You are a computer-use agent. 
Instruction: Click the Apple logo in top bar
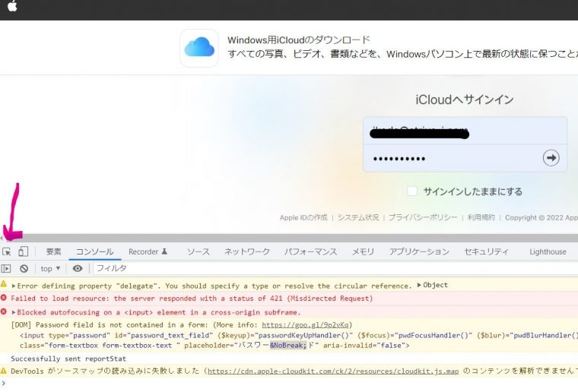(12, 5)
